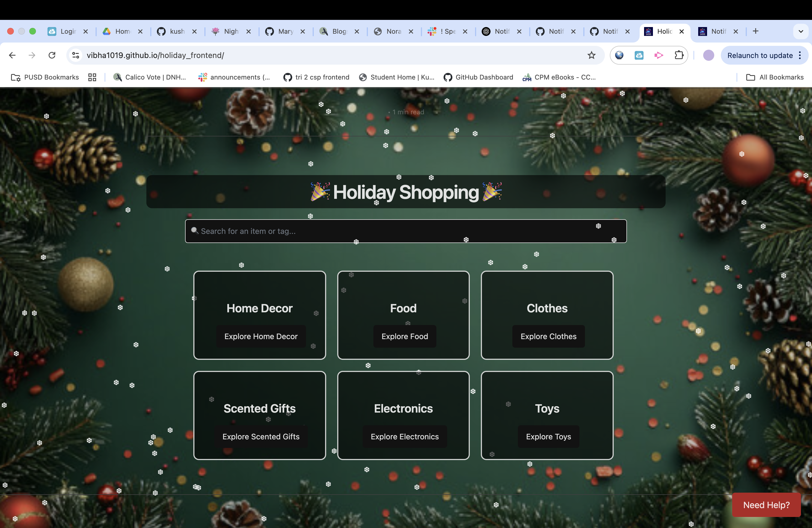Click Explore Scented Gifts button
The width and height of the screenshot is (812, 528).
pyautogui.click(x=261, y=437)
